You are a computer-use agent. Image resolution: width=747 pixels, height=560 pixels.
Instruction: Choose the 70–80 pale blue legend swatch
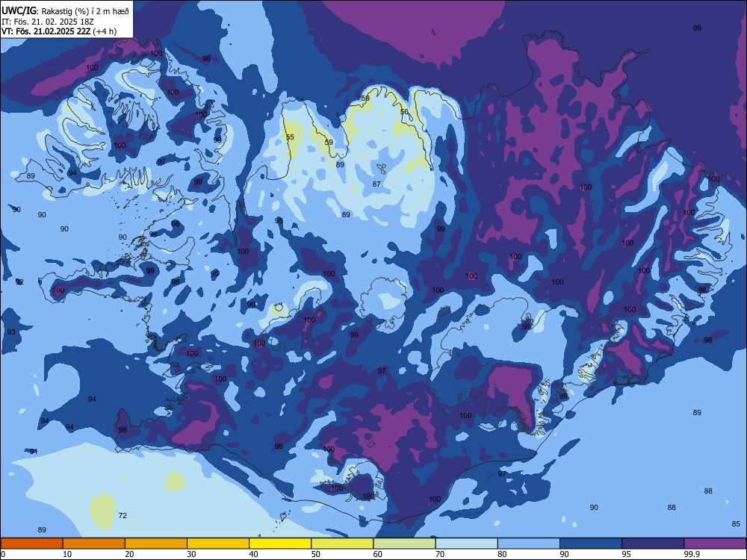[x=467, y=544]
